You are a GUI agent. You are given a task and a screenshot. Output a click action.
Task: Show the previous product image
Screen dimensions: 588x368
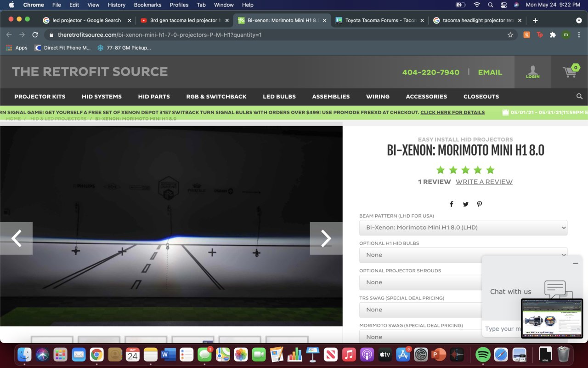coord(16,238)
